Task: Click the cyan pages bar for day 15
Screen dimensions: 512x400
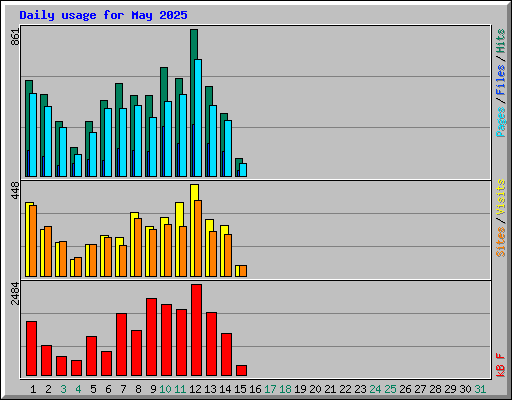Action: click(243, 170)
